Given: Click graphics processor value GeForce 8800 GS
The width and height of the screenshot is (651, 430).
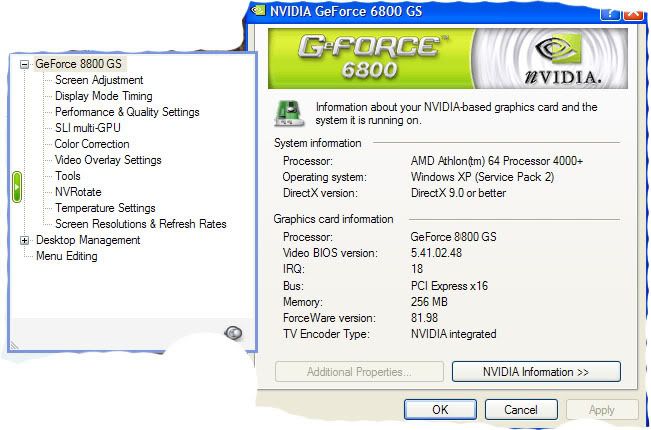Looking at the screenshot, I should pyautogui.click(x=453, y=237).
